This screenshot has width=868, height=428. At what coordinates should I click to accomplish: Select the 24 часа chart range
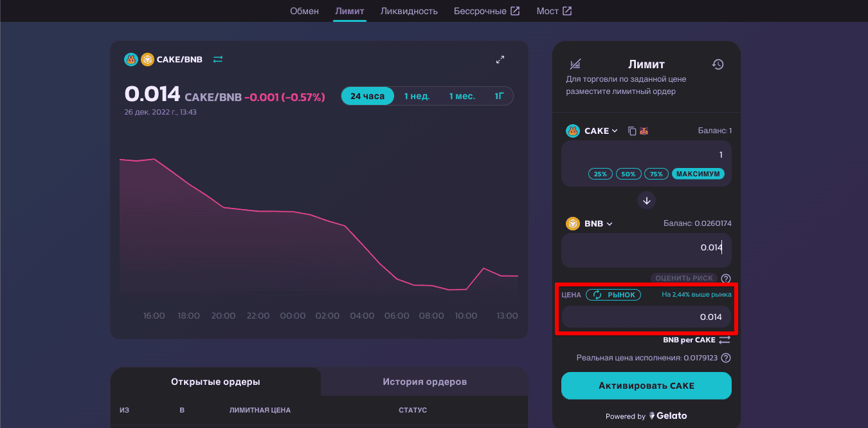368,96
